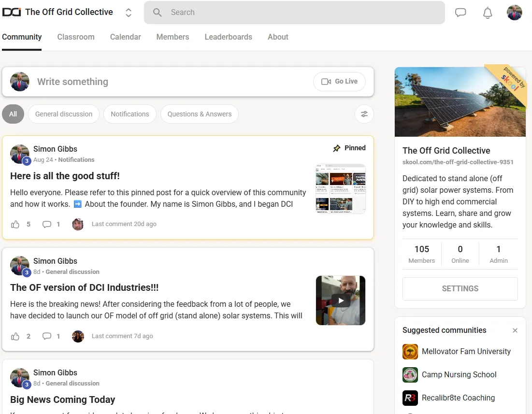
Task: Dismiss the Suggested communities panel
Action: [515, 330]
